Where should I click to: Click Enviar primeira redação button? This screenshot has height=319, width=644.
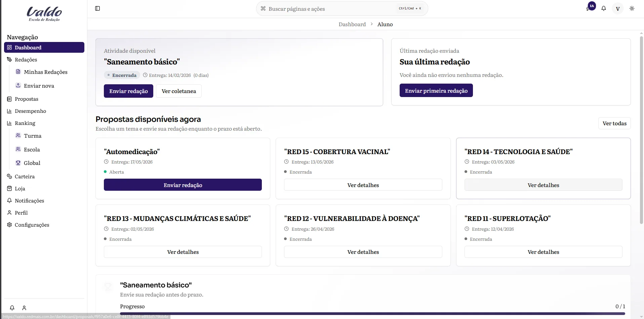(436, 90)
